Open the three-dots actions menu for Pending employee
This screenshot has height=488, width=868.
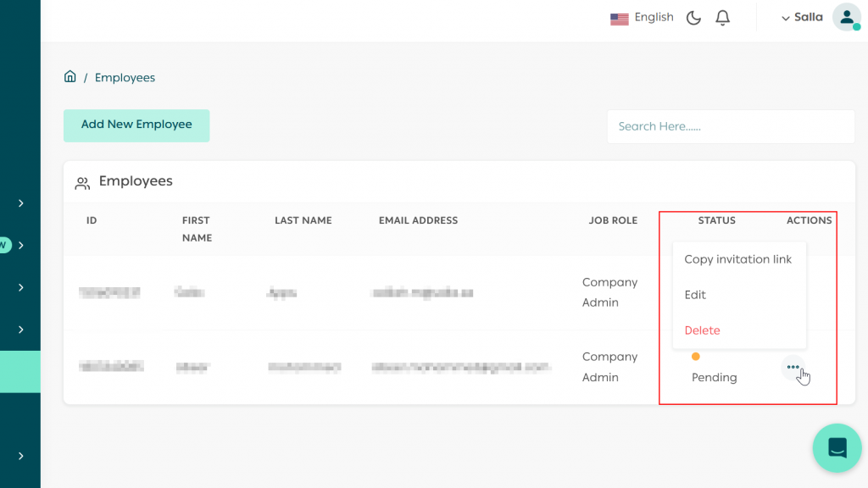point(793,367)
